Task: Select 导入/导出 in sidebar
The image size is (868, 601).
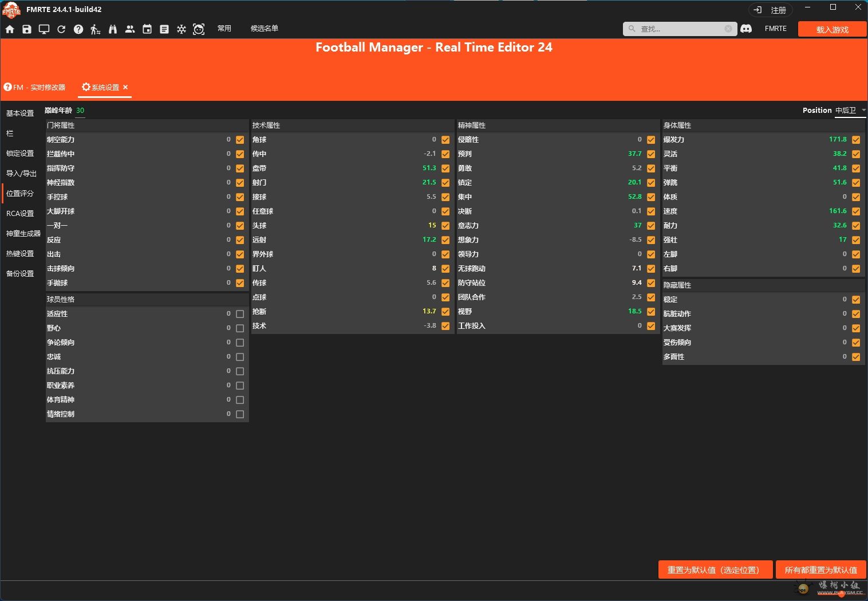Action: 21,174
